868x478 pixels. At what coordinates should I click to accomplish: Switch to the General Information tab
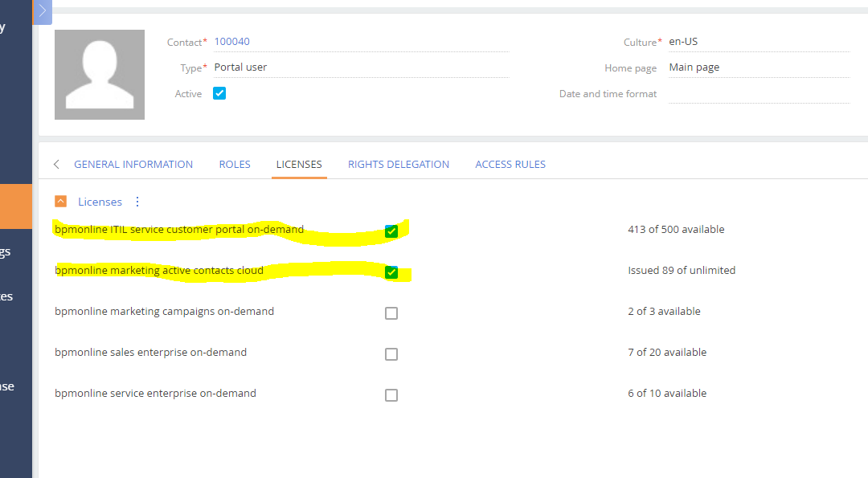[133, 165]
